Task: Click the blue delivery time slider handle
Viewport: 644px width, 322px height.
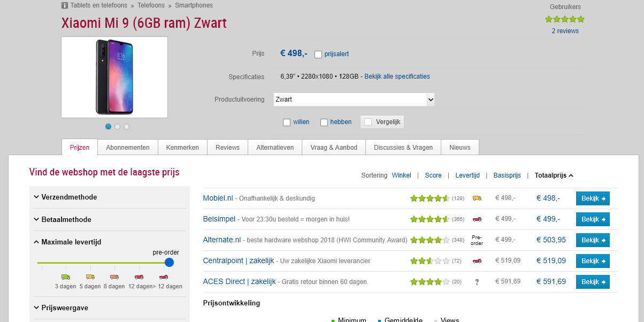Action: pyautogui.click(x=170, y=263)
